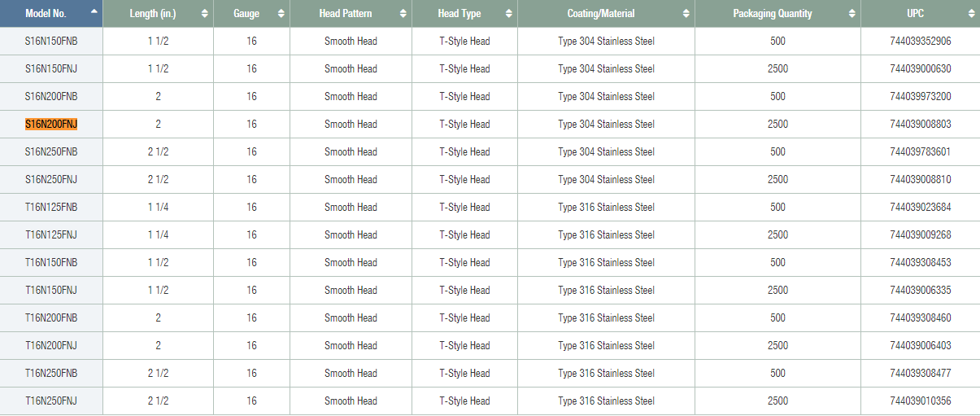Toggle sort arrows on Gauge column

point(281,14)
